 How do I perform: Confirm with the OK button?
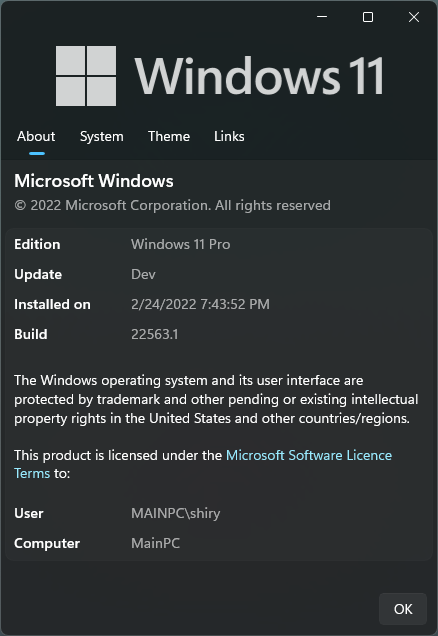coord(403,609)
